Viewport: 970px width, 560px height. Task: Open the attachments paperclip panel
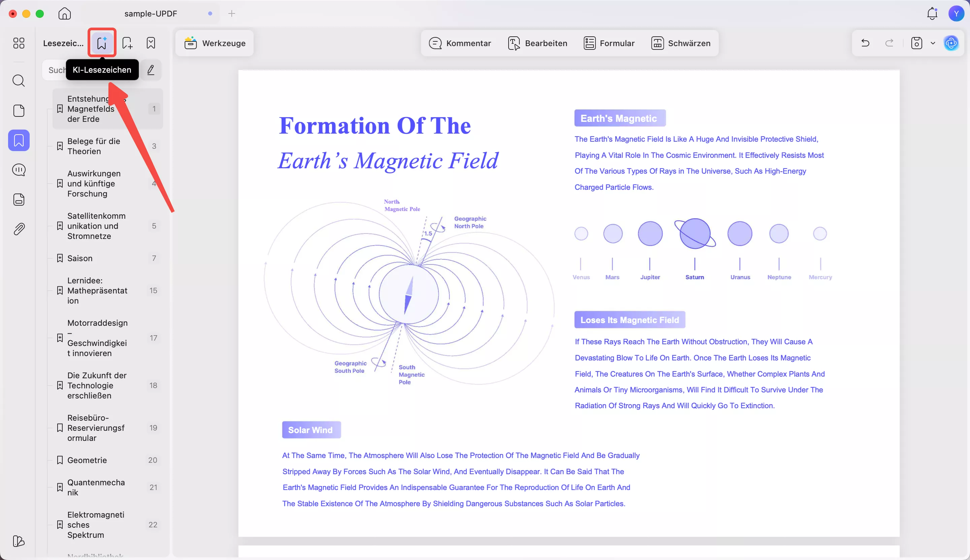click(19, 229)
